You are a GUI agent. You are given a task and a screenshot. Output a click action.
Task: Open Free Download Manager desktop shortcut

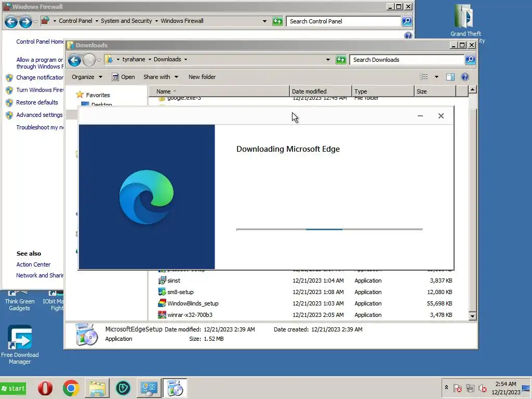tap(20, 344)
